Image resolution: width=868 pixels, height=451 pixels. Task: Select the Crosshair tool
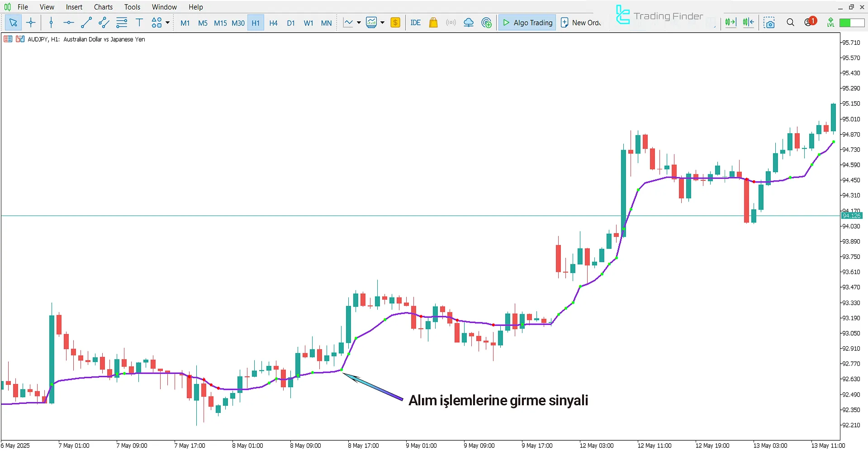31,22
